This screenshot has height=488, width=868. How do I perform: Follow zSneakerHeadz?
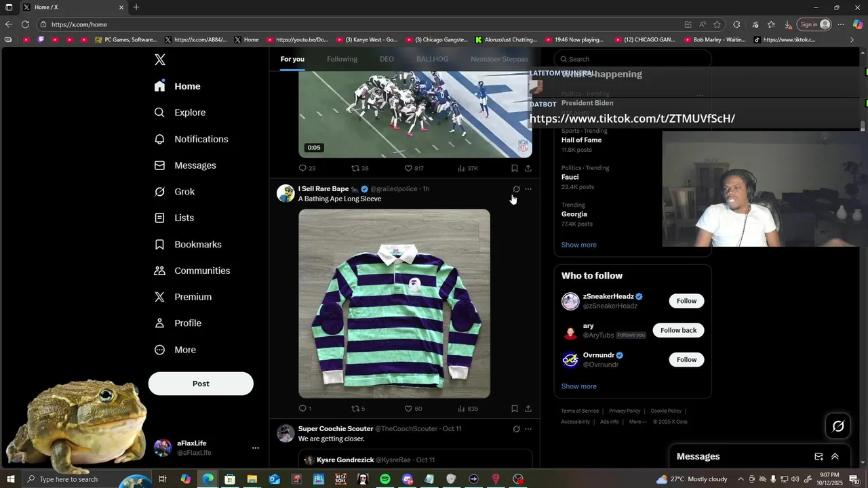click(x=686, y=301)
